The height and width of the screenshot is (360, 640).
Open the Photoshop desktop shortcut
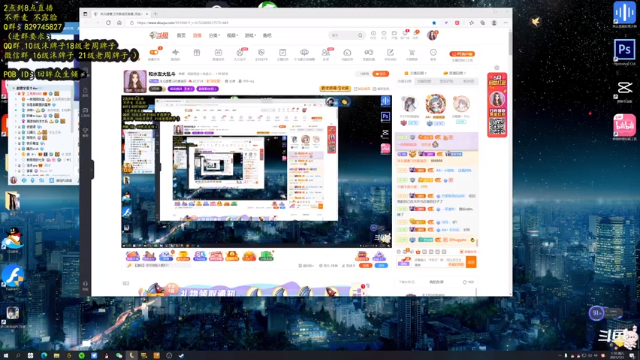pyautogui.click(x=624, y=50)
